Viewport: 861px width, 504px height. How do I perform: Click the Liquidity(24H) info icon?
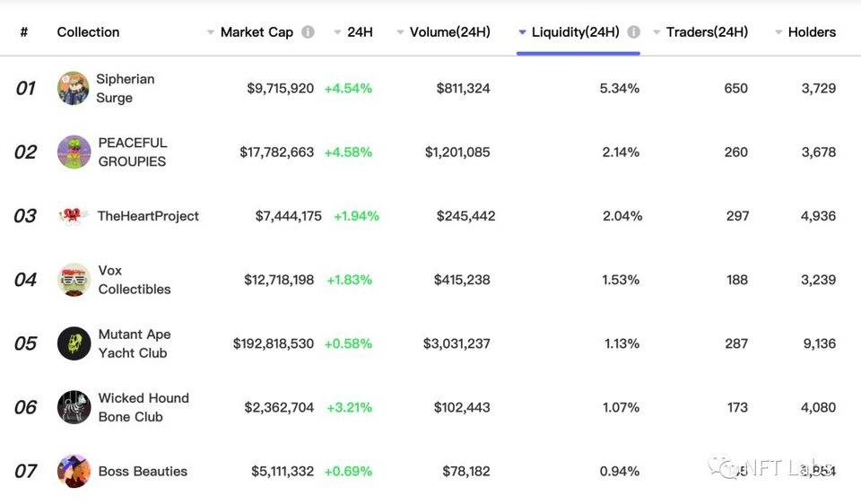coord(634,32)
